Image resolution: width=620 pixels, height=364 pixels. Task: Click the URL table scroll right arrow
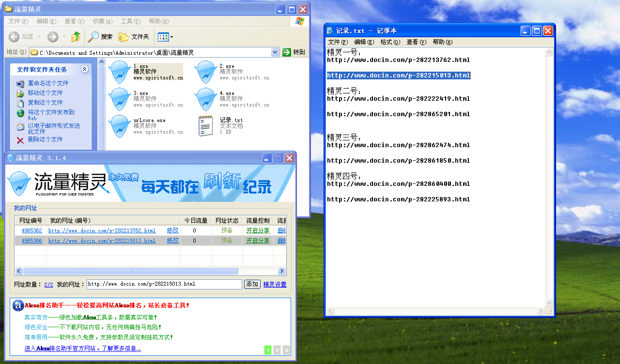281,271
